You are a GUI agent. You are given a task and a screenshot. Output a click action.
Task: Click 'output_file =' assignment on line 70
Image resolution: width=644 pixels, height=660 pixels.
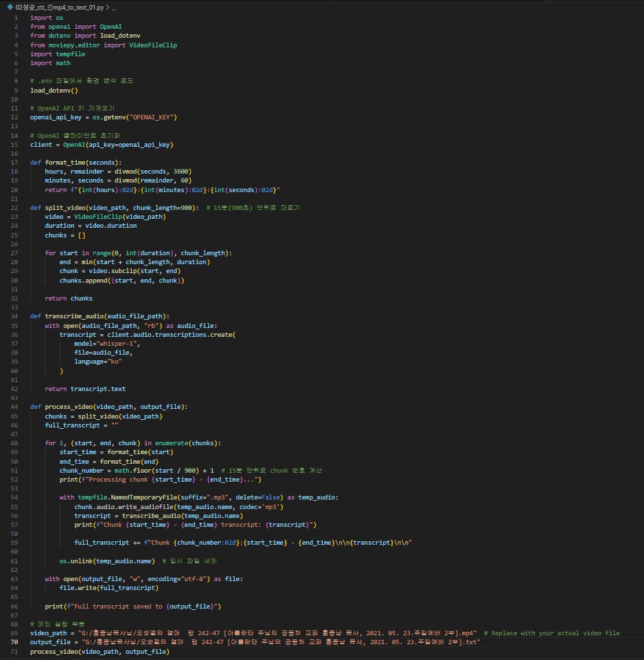point(54,642)
